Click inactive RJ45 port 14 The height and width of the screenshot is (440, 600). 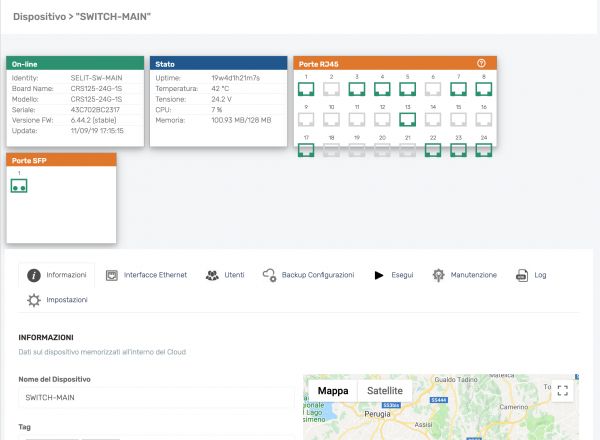(x=433, y=119)
